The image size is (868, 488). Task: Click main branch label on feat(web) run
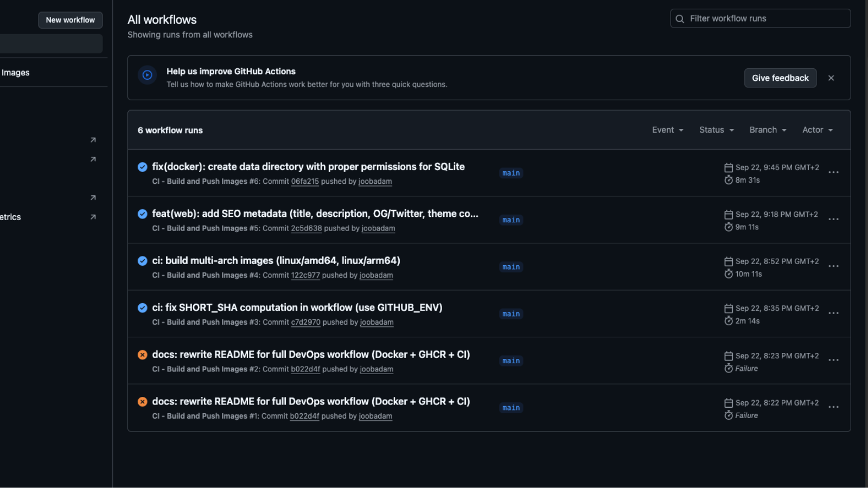coord(511,220)
